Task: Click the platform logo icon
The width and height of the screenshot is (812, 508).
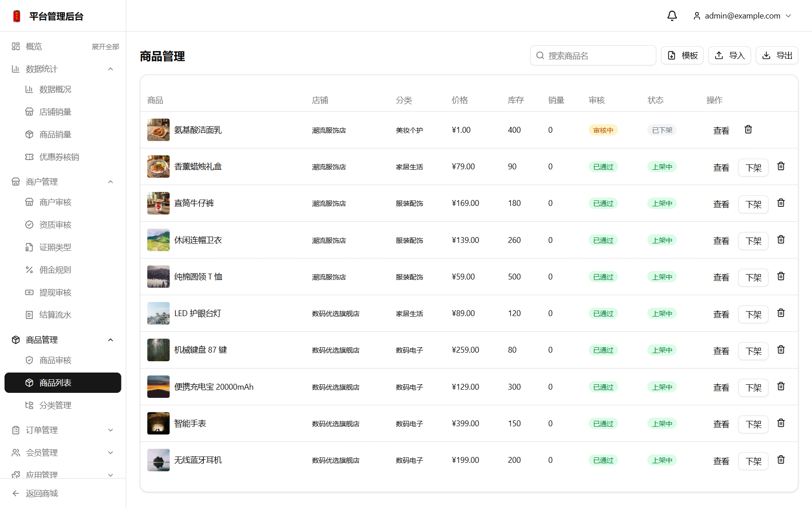Action: 17,16
